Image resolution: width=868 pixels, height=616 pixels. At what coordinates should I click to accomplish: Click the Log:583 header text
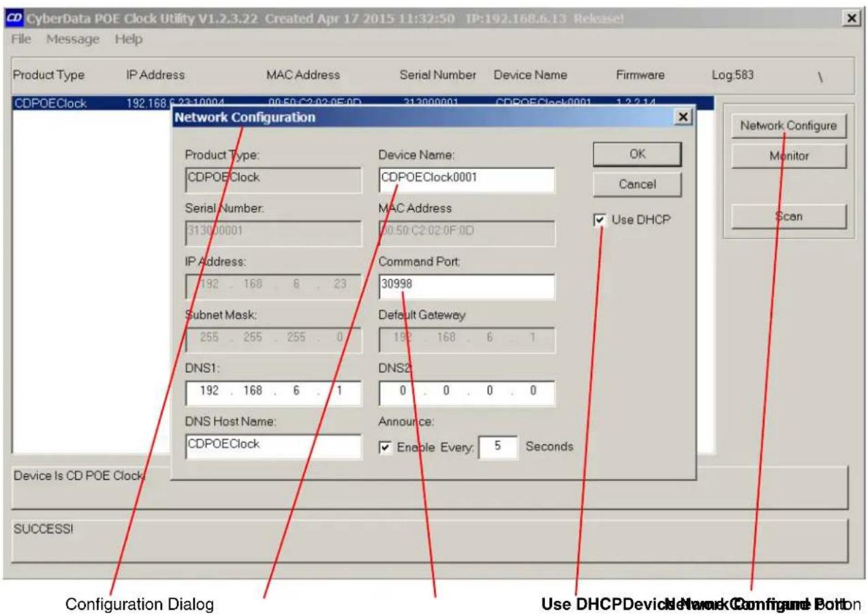[x=733, y=75]
